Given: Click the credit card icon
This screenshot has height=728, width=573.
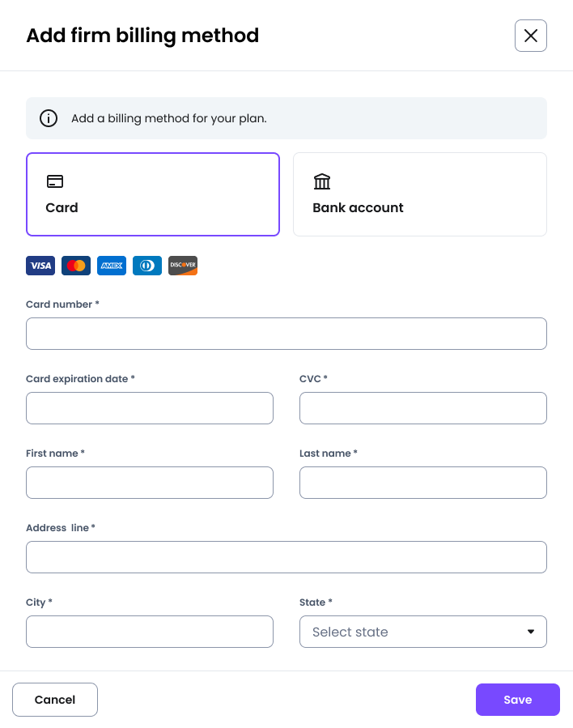Looking at the screenshot, I should point(55,181).
